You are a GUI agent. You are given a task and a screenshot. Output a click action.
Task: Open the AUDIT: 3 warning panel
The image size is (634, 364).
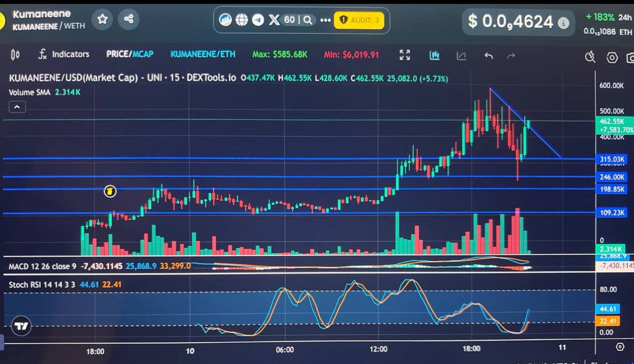pyautogui.click(x=360, y=20)
